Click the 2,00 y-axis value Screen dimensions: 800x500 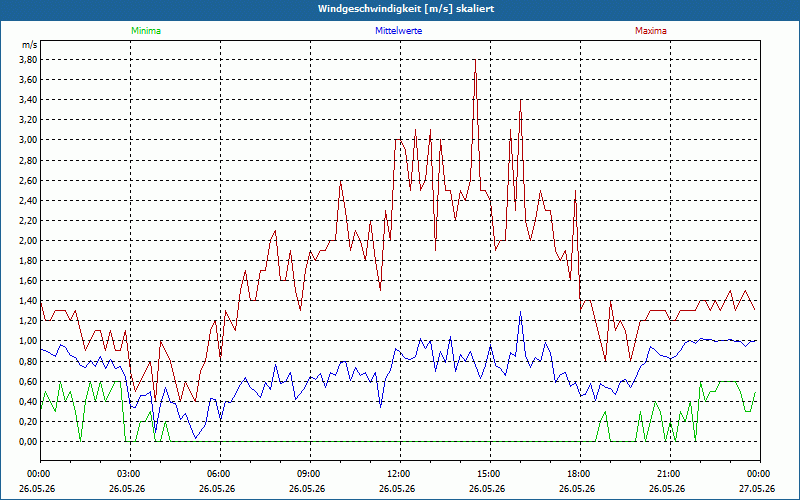coord(28,240)
